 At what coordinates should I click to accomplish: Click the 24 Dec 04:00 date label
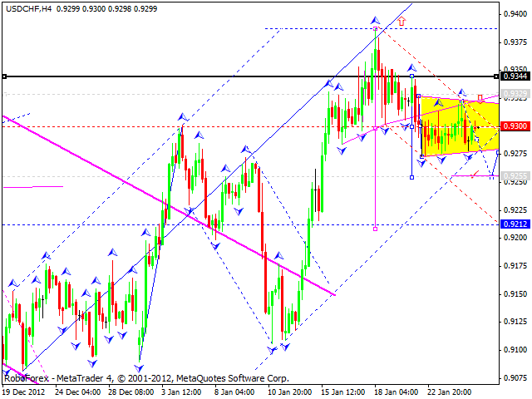tap(77, 392)
